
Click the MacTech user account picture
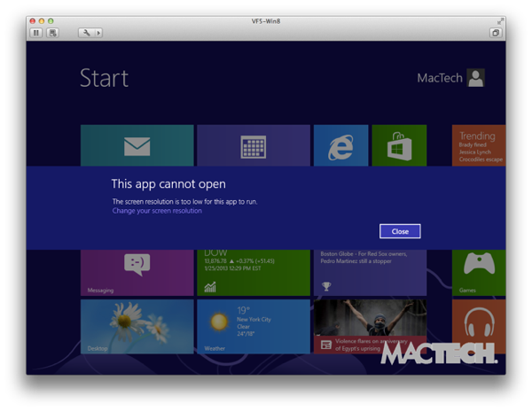(x=476, y=78)
